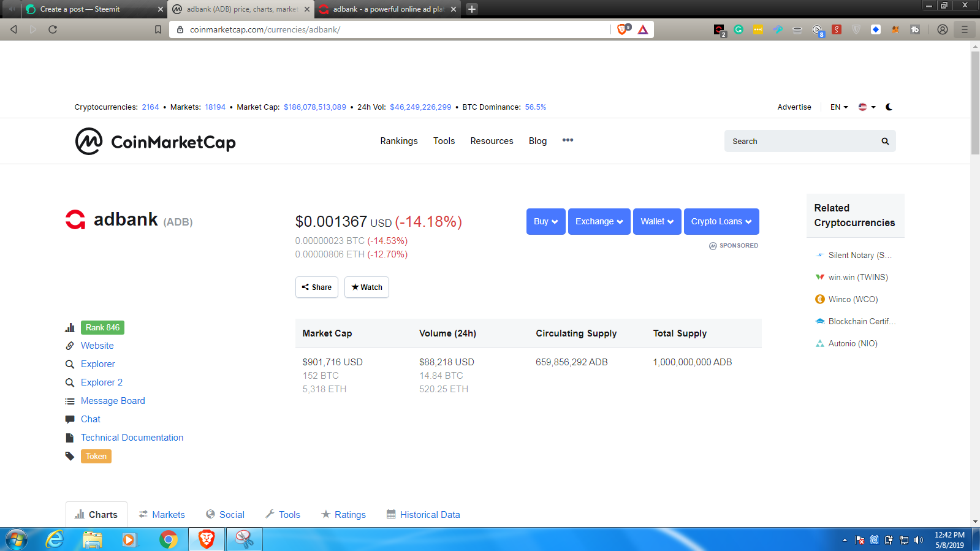Click the green Rank 846 badge

pos(102,328)
